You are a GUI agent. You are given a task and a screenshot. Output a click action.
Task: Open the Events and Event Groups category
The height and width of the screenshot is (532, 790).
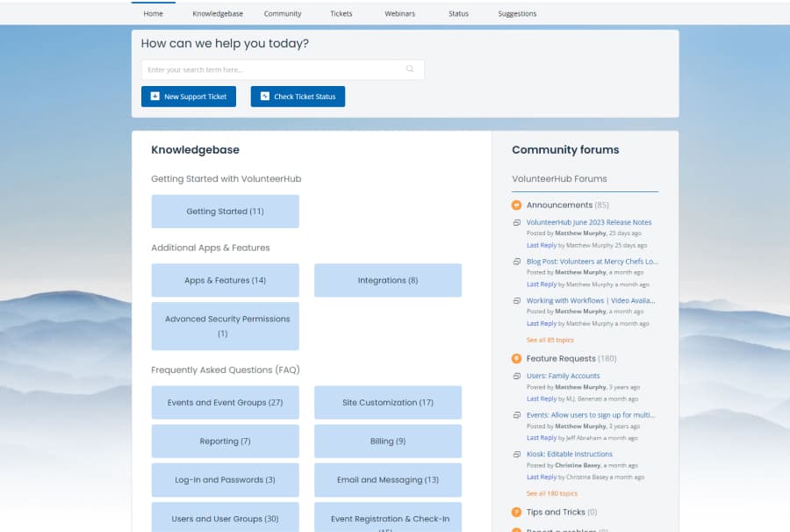pyautogui.click(x=225, y=402)
